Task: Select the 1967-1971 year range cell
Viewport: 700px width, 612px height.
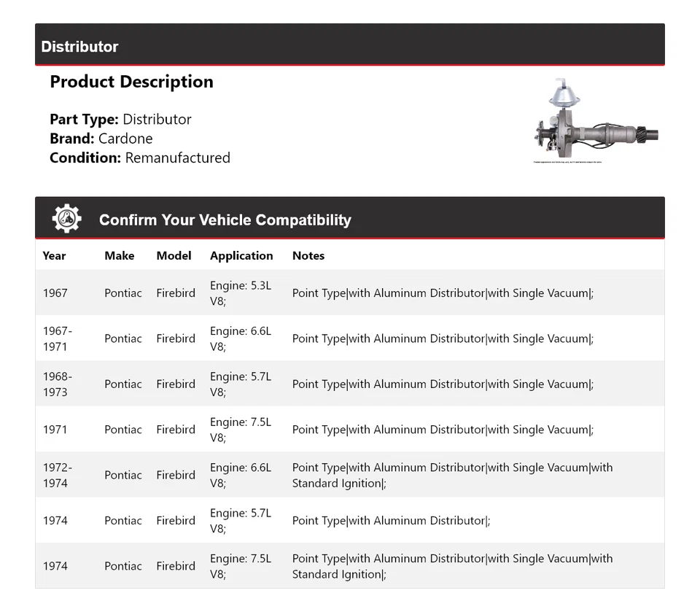Action: point(57,338)
